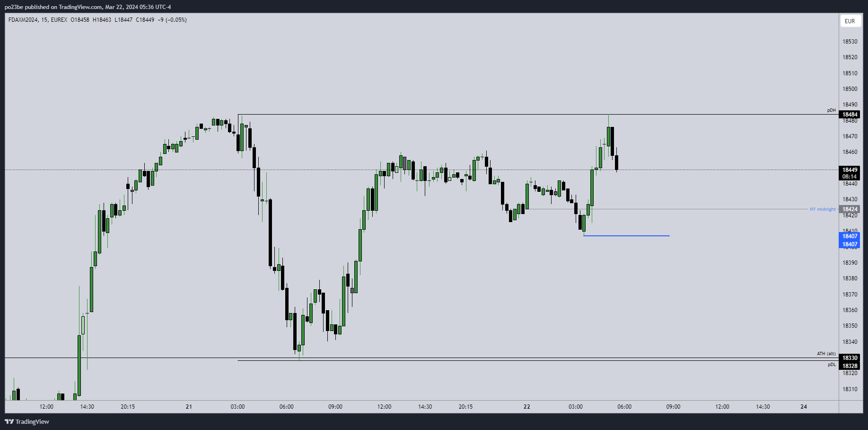Click the current price label 18449
Image resolution: width=868 pixels, height=430 pixels.
[850, 170]
